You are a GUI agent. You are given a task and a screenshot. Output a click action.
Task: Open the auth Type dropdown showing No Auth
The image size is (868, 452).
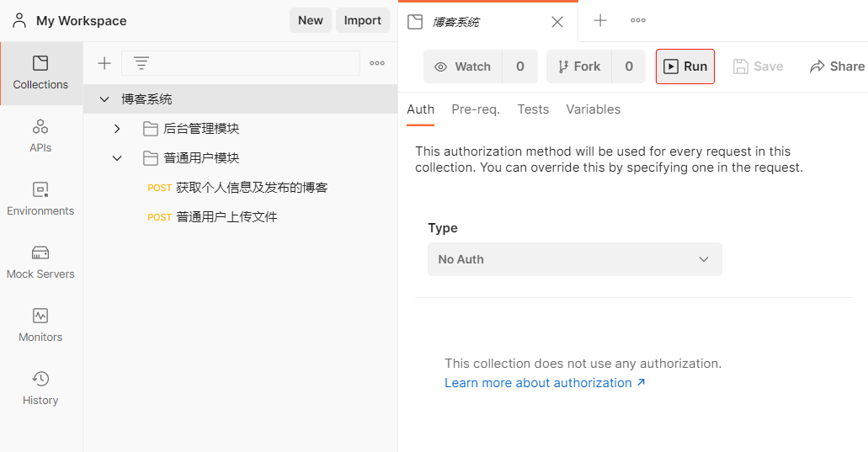(x=575, y=259)
